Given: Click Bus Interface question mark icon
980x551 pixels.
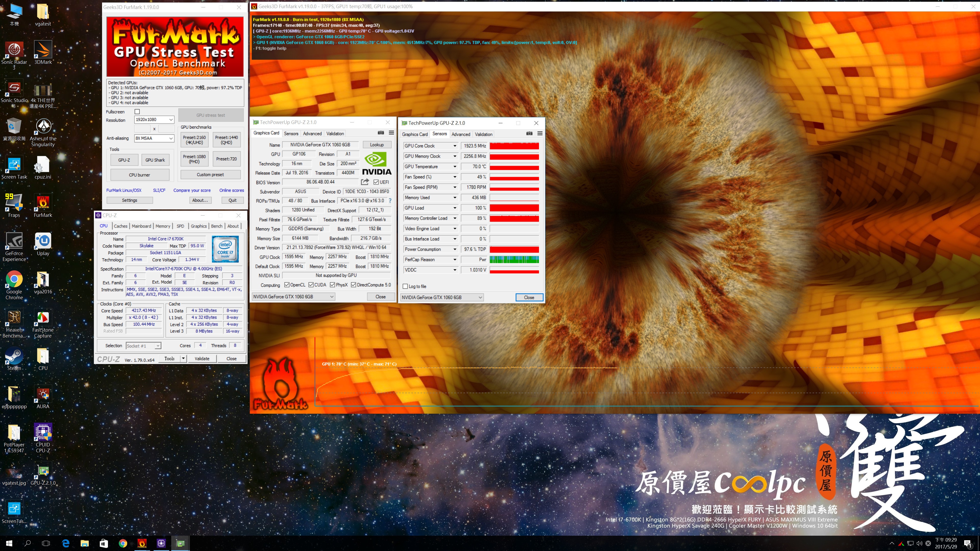Looking at the screenshot, I should (390, 201).
